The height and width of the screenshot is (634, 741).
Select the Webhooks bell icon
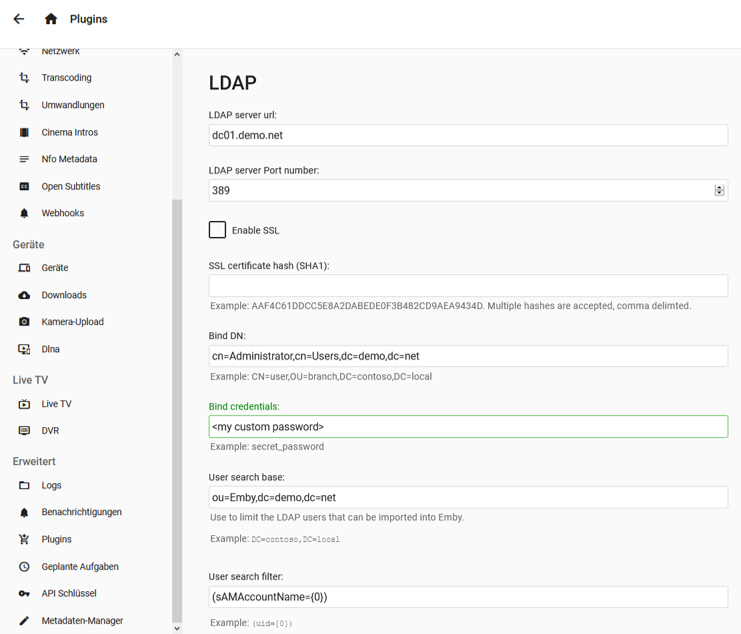pyautogui.click(x=24, y=213)
